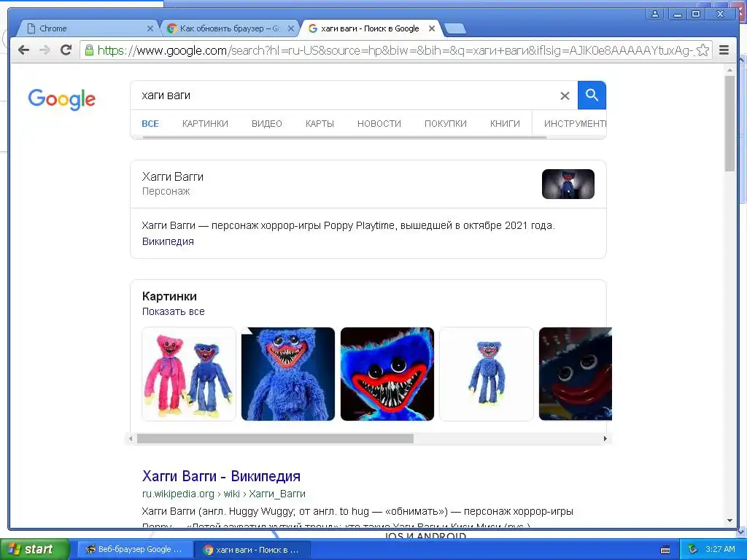Open the small blue plush on white image
Image resolution: width=747 pixels, height=560 pixels.
[x=487, y=374]
